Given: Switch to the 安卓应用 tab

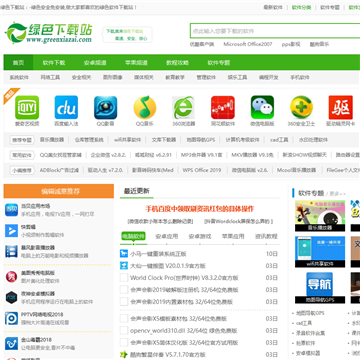Looking at the screenshot, I should (x=167, y=236).
